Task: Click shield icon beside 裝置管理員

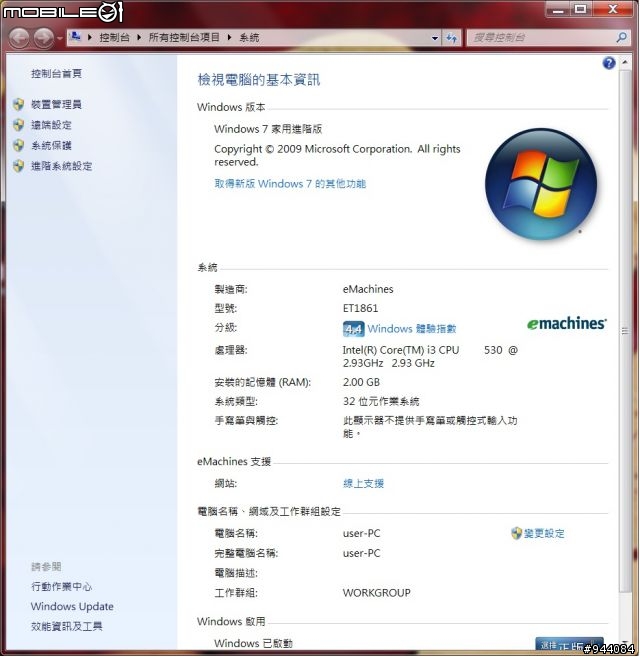Action: coord(18,104)
